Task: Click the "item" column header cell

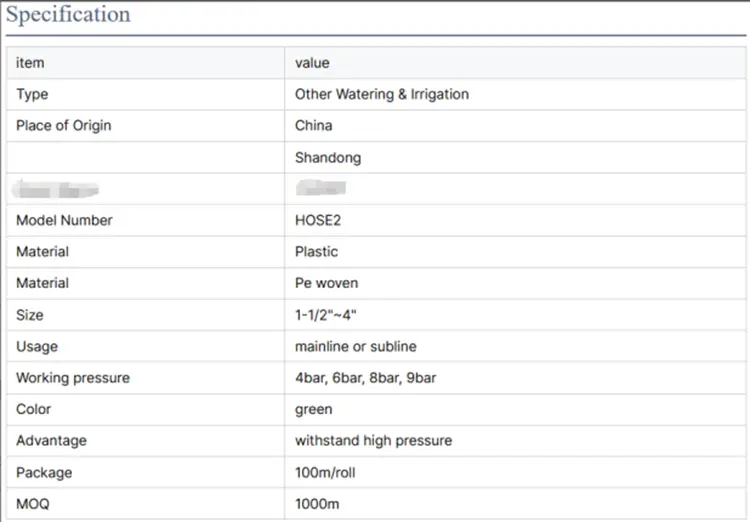Action: 30,63
